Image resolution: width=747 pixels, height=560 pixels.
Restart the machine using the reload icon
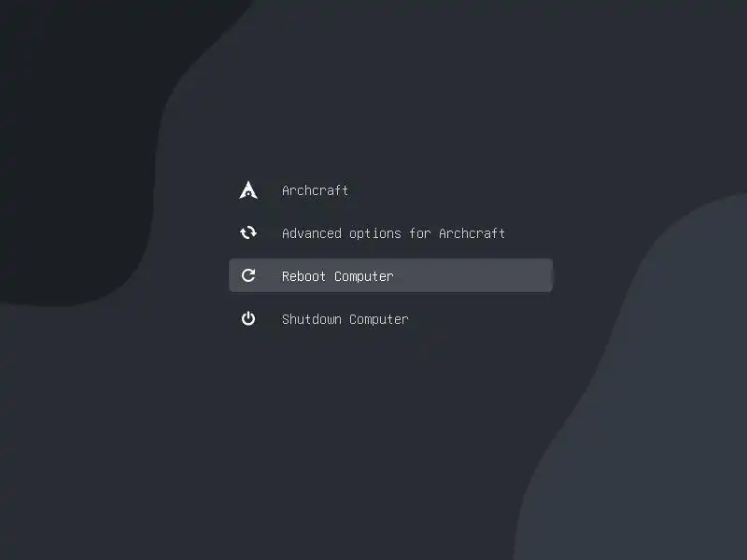[248, 275]
